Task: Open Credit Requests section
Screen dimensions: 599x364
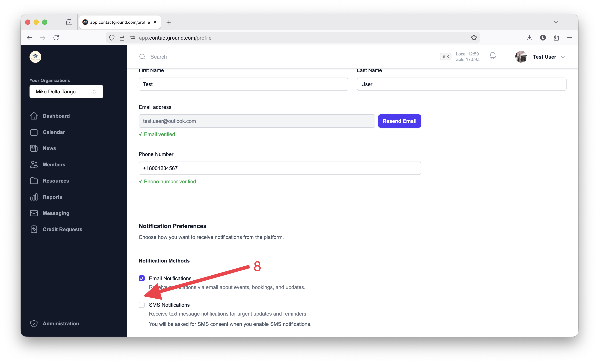Action: click(63, 229)
